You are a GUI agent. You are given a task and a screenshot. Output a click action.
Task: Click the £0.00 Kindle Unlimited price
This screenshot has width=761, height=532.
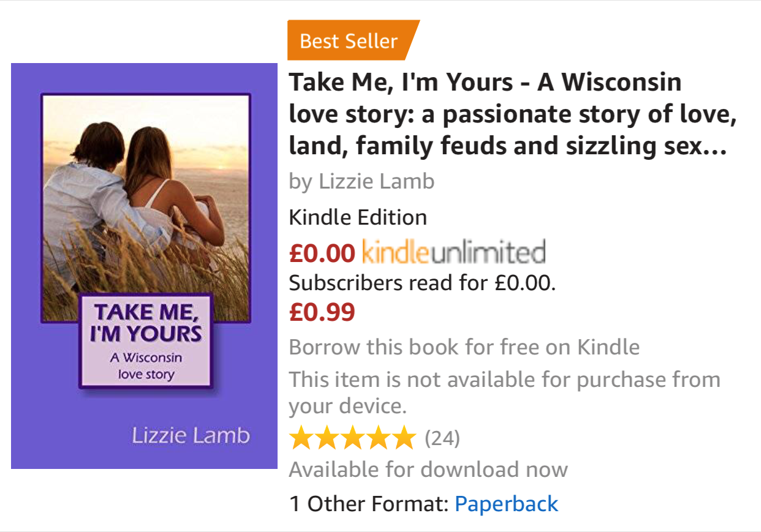322,252
